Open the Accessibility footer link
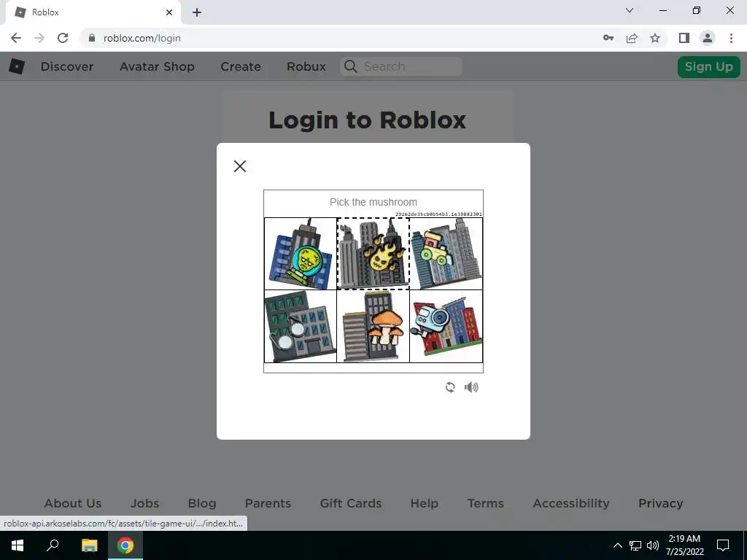The height and width of the screenshot is (560, 747). pyautogui.click(x=571, y=503)
